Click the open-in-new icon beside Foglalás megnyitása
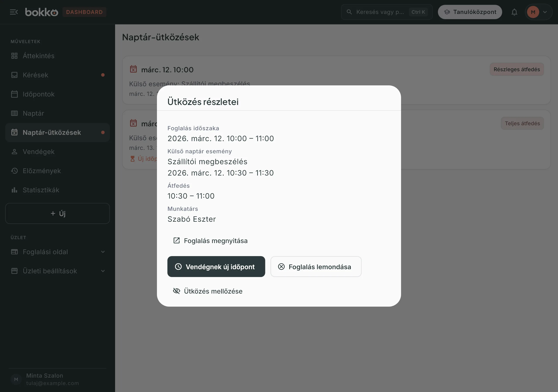 (x=176, y=240)
